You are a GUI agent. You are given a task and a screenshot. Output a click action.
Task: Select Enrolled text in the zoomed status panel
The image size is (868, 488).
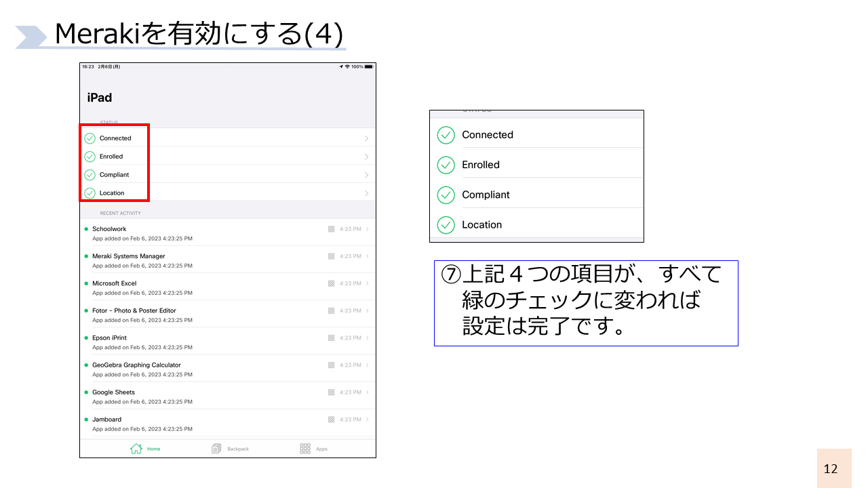point(481,165)
